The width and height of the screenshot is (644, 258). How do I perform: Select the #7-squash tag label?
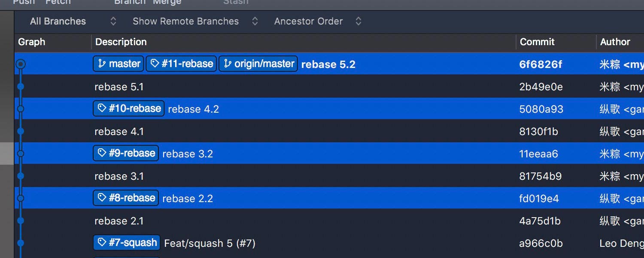point(127,243)
